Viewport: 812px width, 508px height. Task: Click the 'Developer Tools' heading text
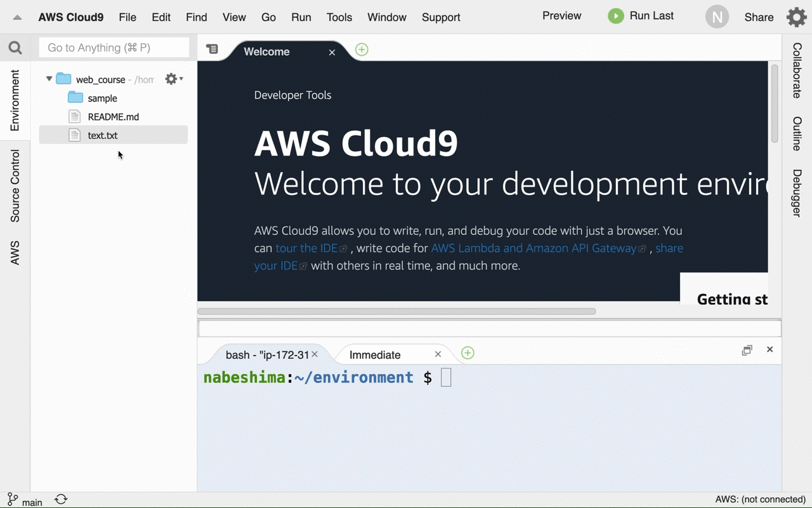[292, 95]
